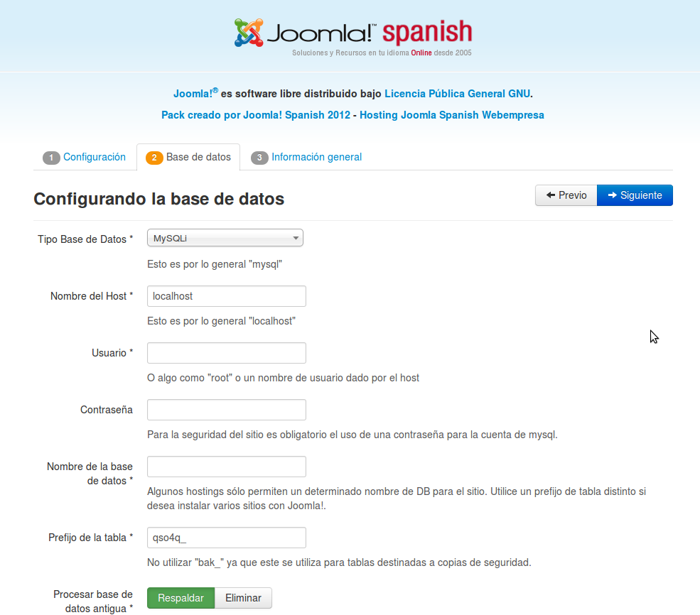The image size is (700, 615).
Task: Open the Configuración tab
Action: (94, 157)
